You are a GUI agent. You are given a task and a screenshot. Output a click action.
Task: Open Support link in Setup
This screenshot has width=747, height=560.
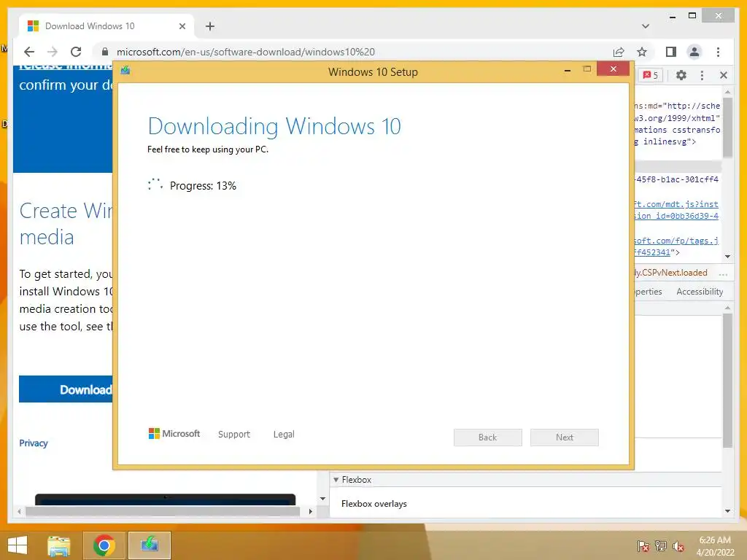[x=234, y=435]
